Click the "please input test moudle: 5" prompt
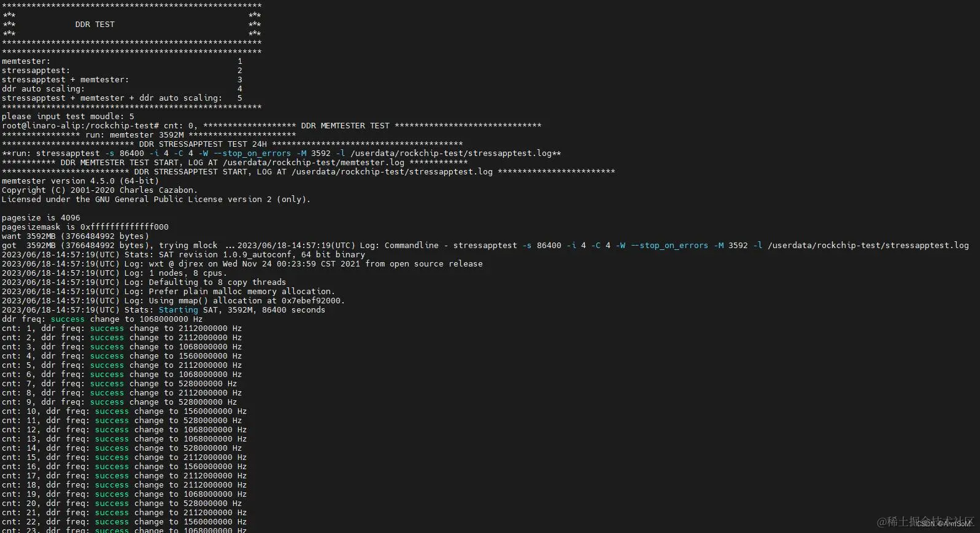The image size is (980, 533). (68, 117)
